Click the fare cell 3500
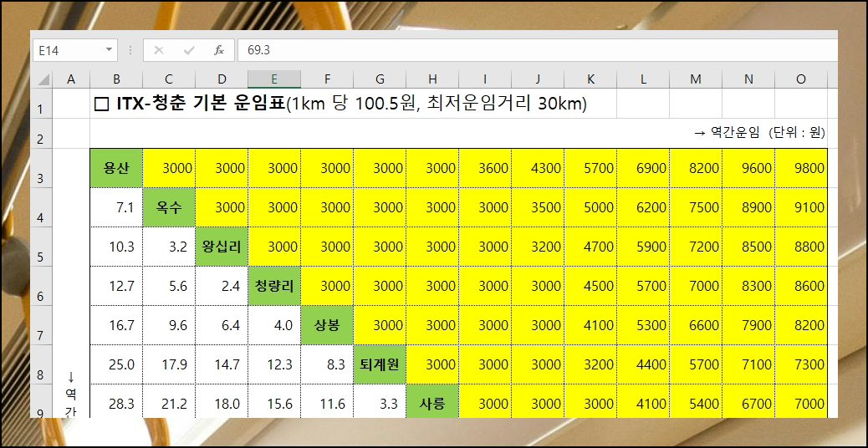Viewport: 868px width, 448px height. coord(538,207)
